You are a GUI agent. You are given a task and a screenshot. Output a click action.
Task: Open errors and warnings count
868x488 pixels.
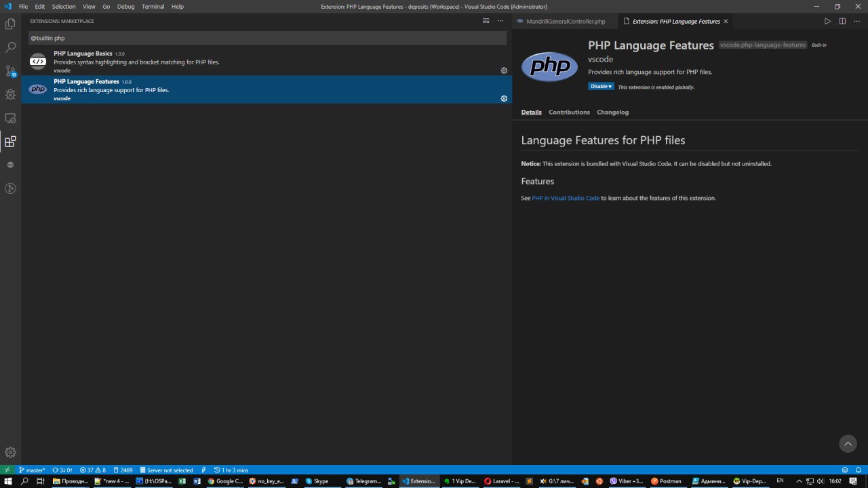click(93, 470)
